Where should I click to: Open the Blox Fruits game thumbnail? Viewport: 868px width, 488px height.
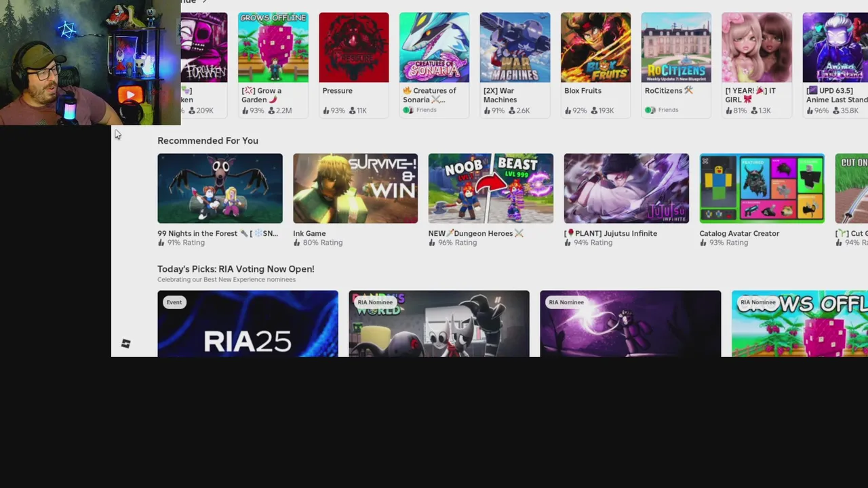pos(595,47)
